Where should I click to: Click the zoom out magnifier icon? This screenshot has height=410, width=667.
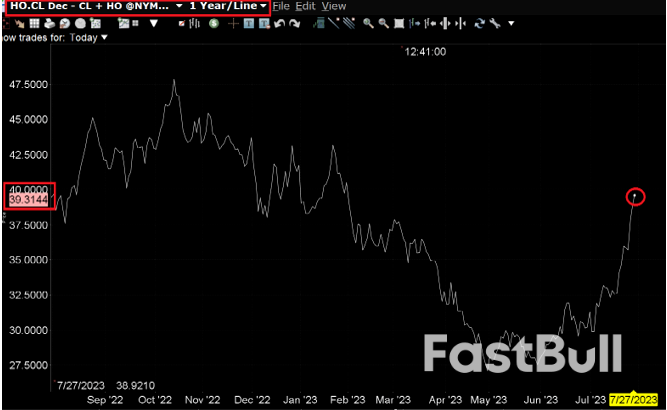(x=384, y=23)
